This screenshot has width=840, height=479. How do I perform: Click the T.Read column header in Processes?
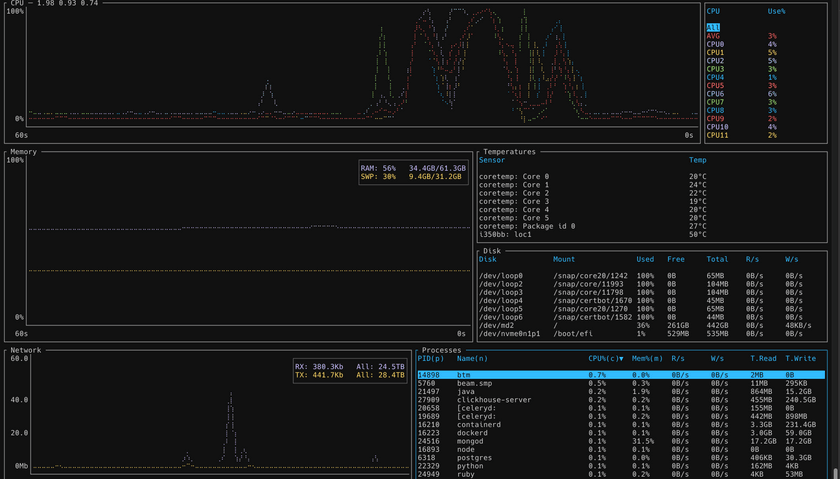(764, 358)
